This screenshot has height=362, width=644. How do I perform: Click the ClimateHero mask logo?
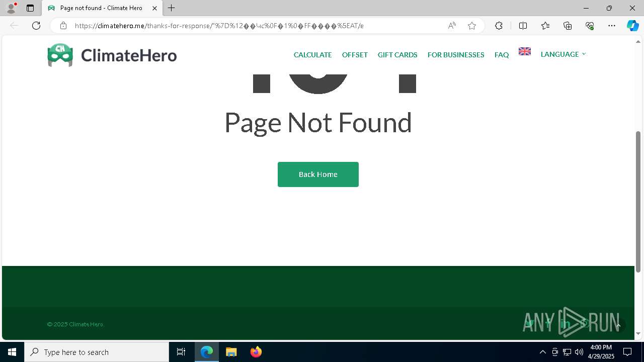pos(60,55)
